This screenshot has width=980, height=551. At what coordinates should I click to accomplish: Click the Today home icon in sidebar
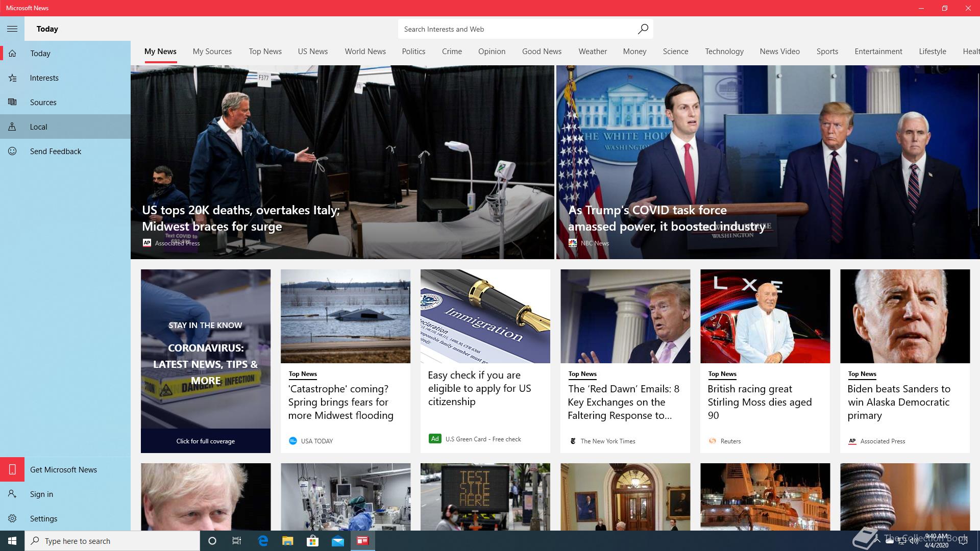click(x=12, y=53)
